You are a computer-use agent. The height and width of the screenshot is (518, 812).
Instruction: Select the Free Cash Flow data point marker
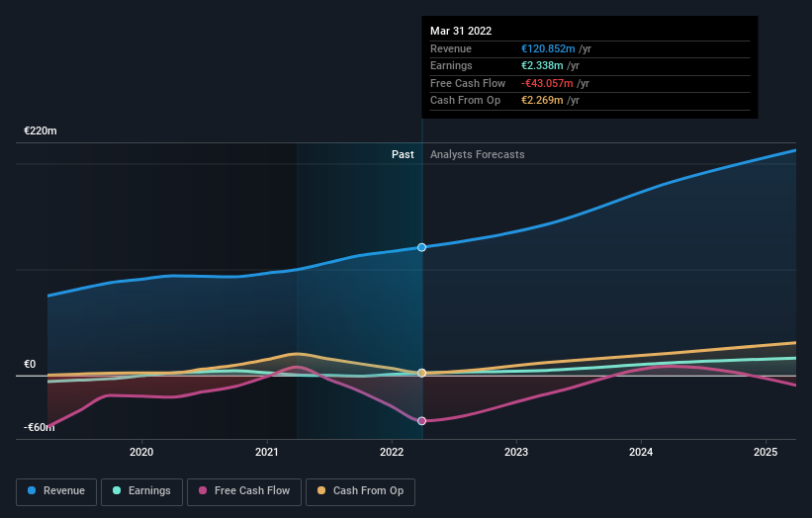pyautogui.click(x=421, y=421)
